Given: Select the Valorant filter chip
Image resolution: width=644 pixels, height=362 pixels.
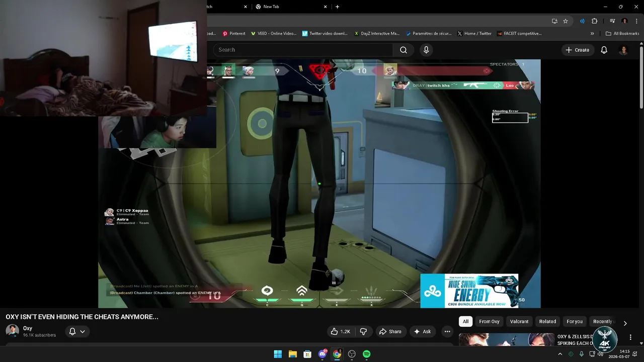Looking at the screenshot, I should pyautogui.click(x=519, y=321).
